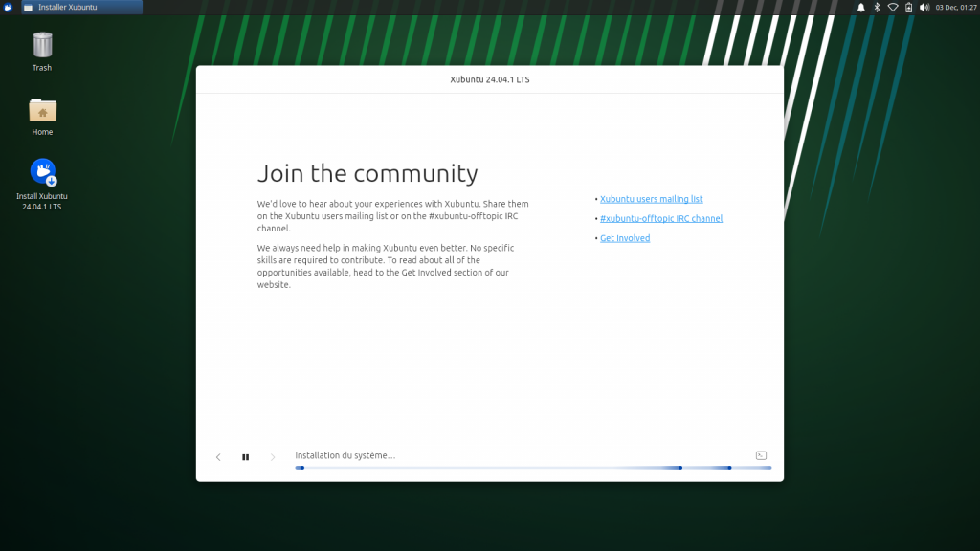Click the Xubuntu 24.04.1 LTS title bar
Viewport: 980px width, 551px height.
pyautogui.click(x=489, y=79)
